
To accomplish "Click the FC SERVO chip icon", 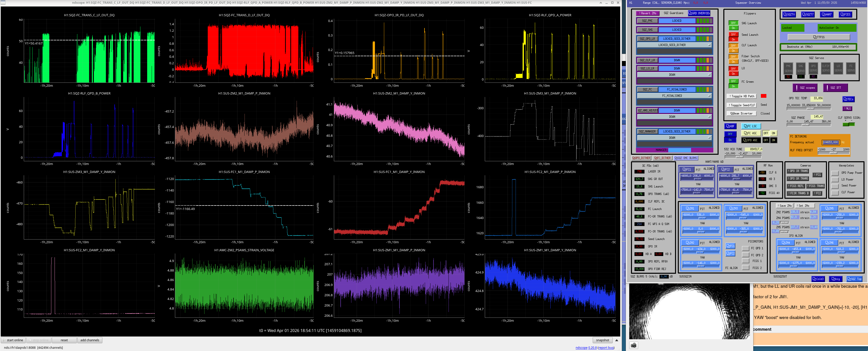I will tap(851, 68).
